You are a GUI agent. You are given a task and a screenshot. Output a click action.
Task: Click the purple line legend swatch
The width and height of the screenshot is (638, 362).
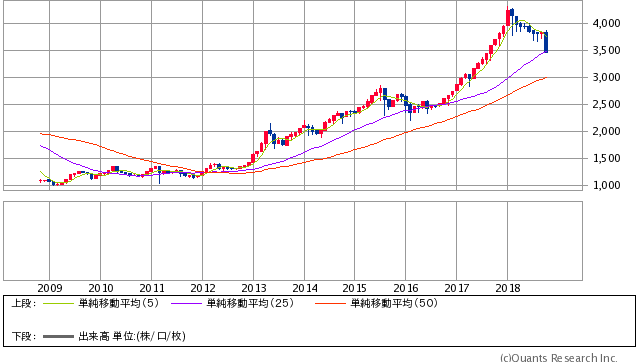pyautogui.click(x=186, y=303)
